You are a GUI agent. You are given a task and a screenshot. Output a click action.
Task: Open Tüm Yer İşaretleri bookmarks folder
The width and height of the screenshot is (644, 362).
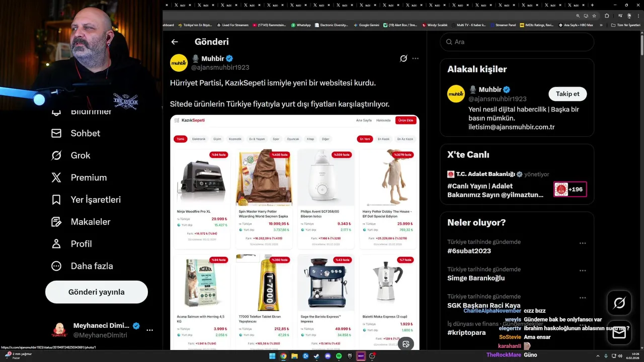(625, 25)
